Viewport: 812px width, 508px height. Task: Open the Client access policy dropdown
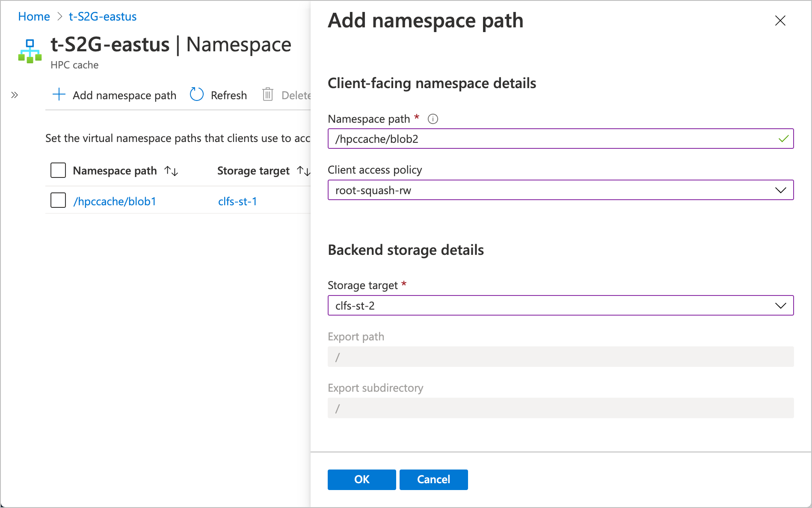pyautogui.click(x=780, y=190)
